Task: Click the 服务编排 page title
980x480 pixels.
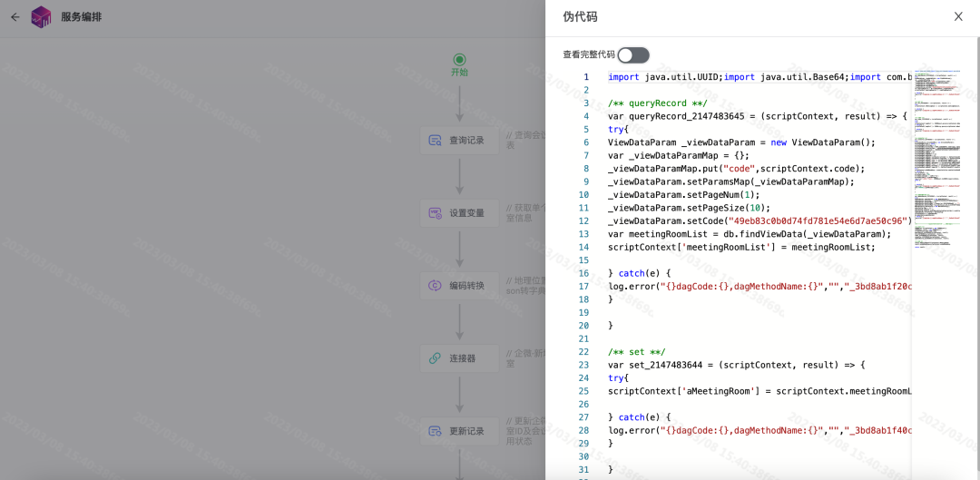Action: [82, 17]
